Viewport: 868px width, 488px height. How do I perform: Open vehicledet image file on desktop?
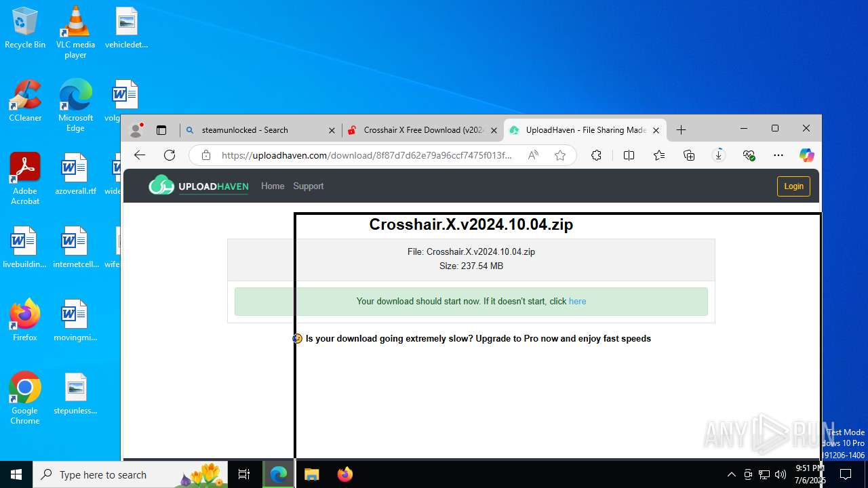[126, 28]
